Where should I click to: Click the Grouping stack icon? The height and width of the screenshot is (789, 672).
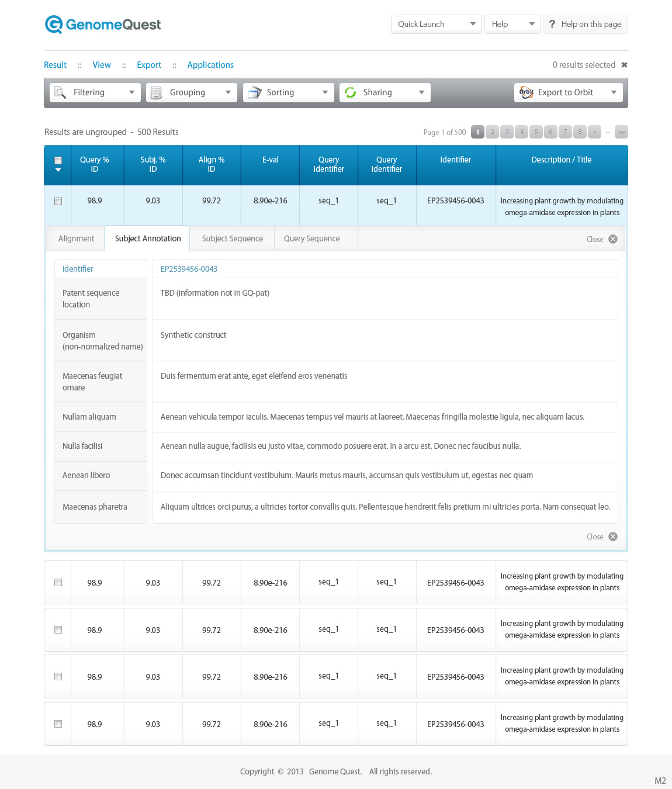click(x=156, y=92)
